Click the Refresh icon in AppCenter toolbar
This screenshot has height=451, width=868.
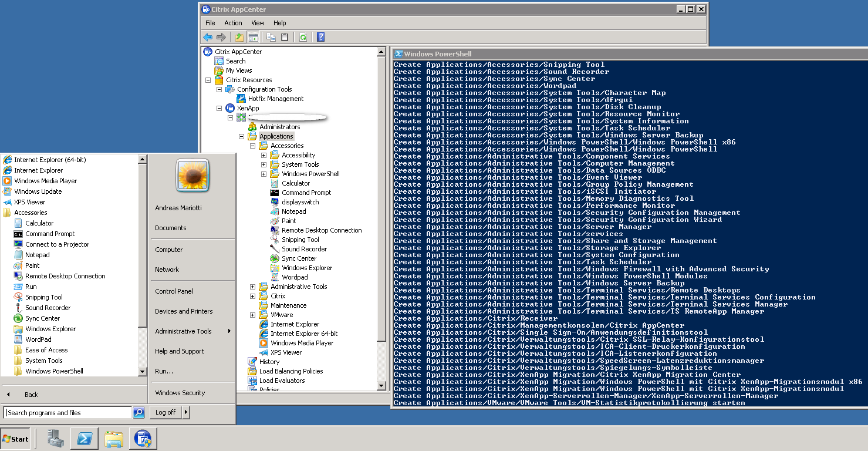point(303,37)
